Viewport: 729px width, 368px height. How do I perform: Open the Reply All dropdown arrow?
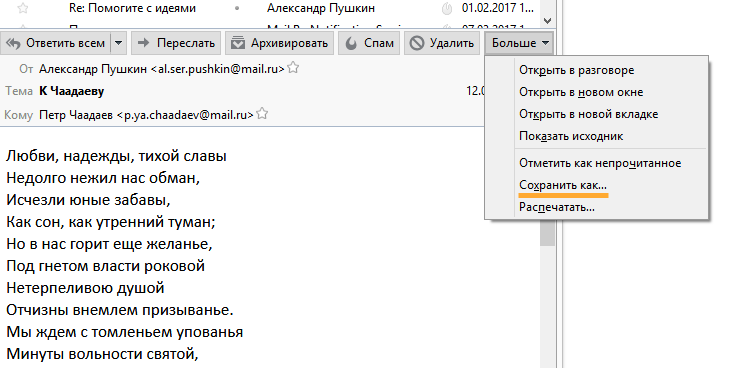[119, 43]
